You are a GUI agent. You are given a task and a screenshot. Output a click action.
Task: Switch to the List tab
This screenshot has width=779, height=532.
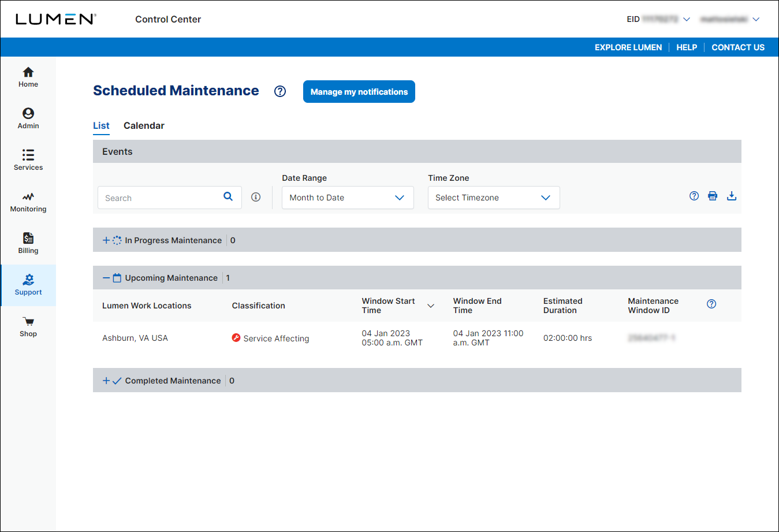click(101, 125)
